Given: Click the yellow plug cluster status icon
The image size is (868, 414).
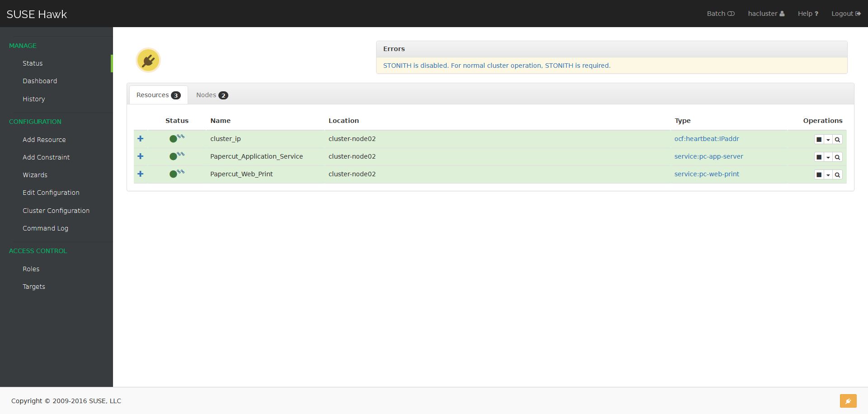Looking at the screenshot, I should coord(148,60).
